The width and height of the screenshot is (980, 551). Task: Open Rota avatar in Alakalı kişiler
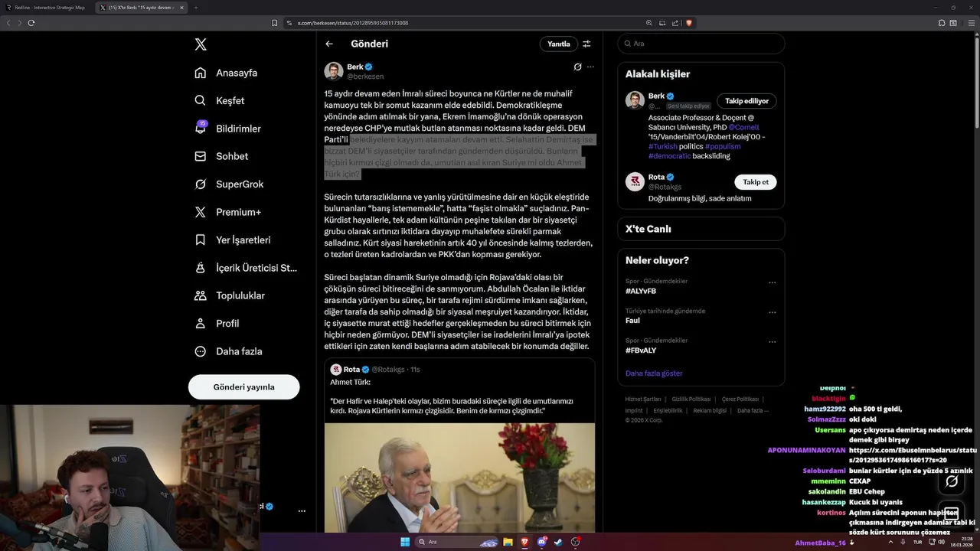coord(635,181)
